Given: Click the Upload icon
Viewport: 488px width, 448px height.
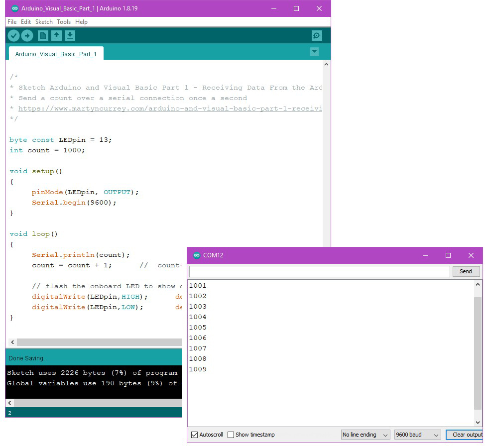Looking at the screenshot, I should [27, 35].
